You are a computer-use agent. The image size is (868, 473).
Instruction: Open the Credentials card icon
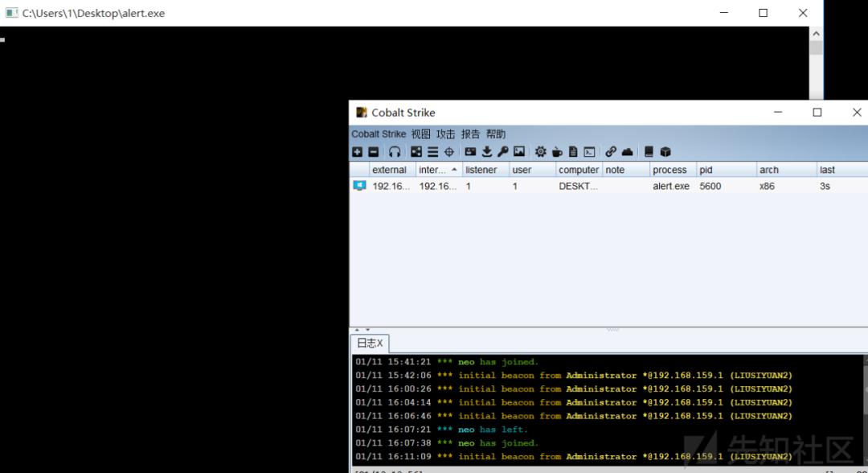coord(470,152)
